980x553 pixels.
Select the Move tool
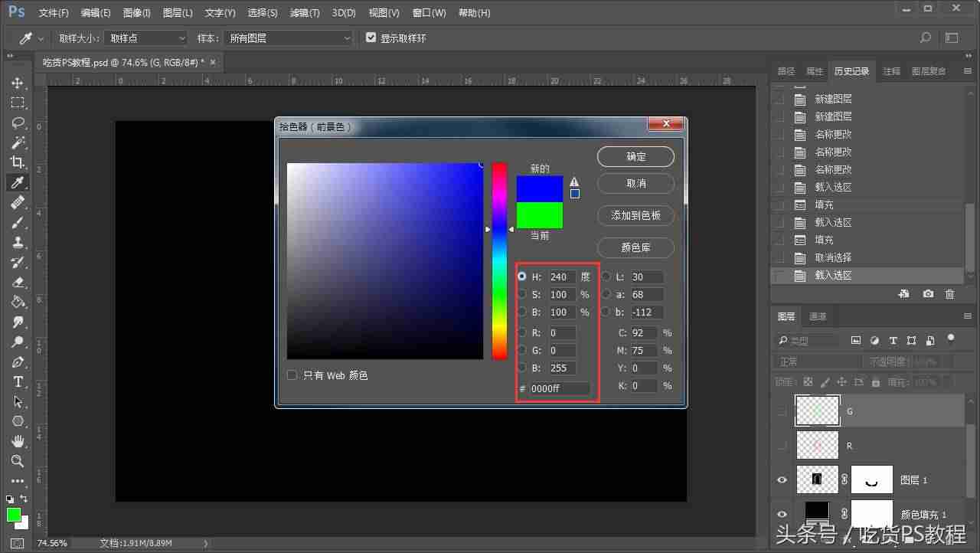[18, 83]
